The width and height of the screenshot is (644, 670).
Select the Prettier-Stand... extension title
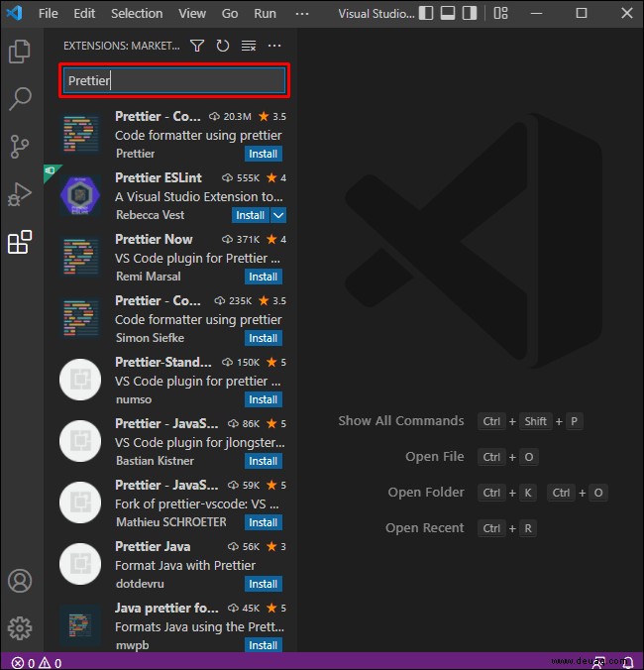tap(163, 363)
